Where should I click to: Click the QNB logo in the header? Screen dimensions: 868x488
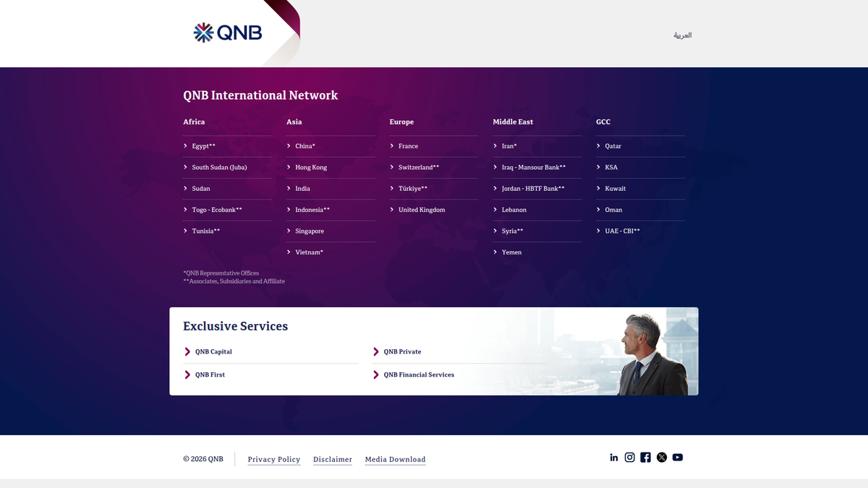pyautogui.click(x=226, y=32)
